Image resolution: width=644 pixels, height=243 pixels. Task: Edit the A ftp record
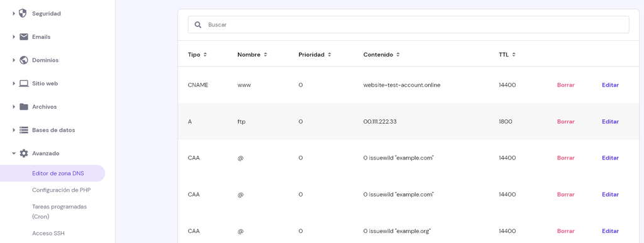610,122
